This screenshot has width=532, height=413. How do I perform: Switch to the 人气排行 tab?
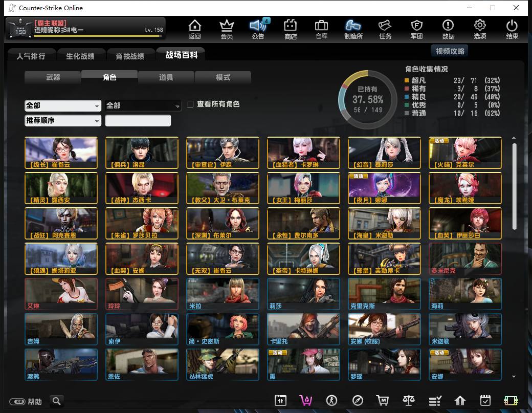coord(31,56)
